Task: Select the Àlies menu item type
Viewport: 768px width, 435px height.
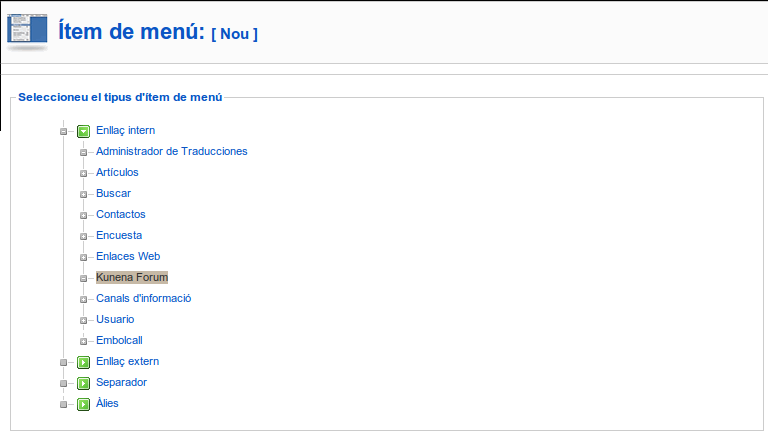Action: point(107,404)
